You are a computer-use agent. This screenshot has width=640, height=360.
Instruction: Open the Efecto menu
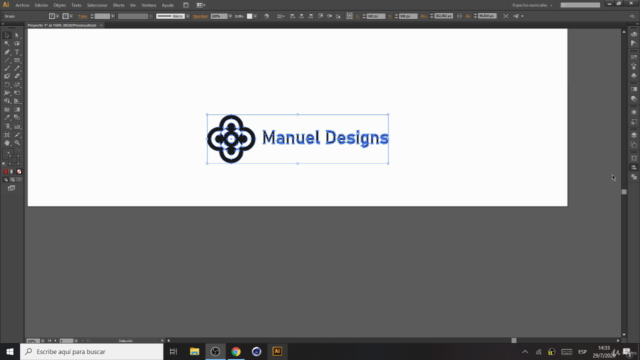coord(119,5)
